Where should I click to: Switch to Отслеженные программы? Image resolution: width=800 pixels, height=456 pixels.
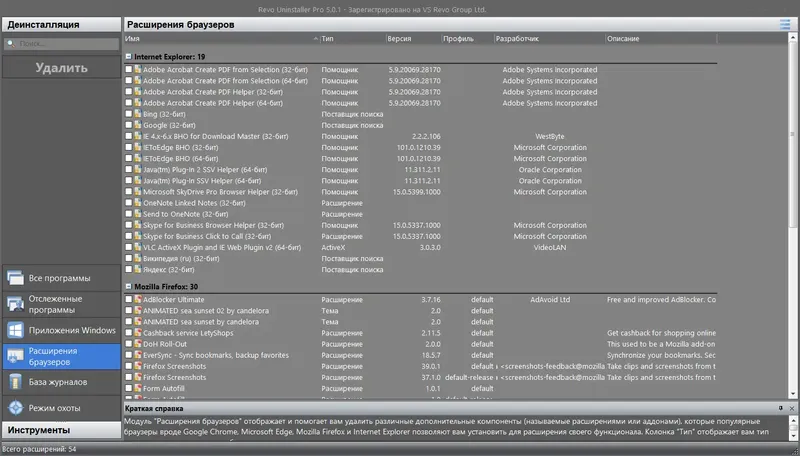pos(61,304)
